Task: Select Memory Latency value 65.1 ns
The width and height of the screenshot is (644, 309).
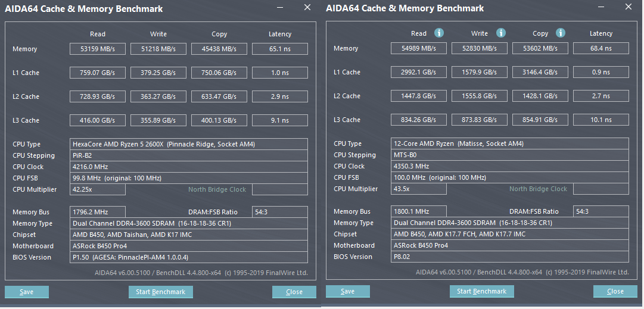Action: coord(280,49)
